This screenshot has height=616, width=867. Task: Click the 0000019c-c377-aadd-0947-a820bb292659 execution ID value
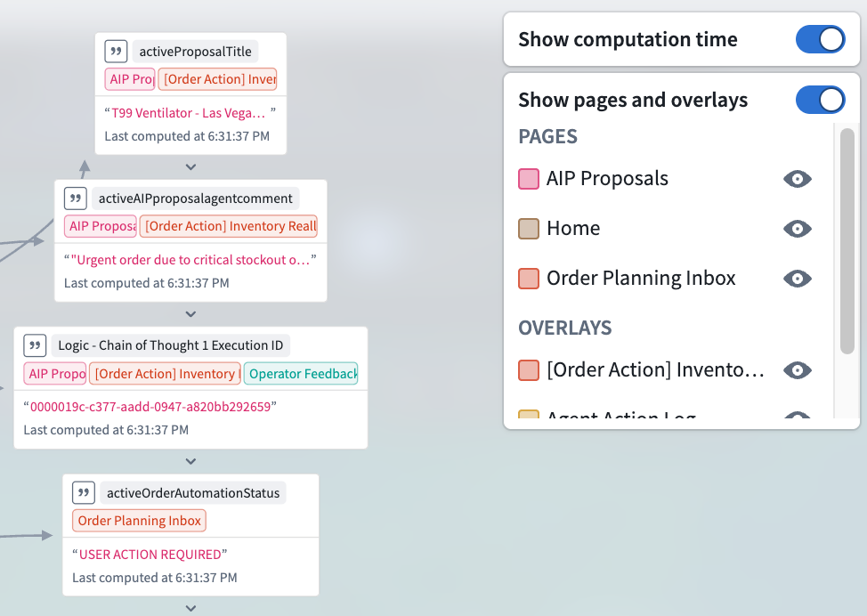pyautogui.click(x=150, y=407)
